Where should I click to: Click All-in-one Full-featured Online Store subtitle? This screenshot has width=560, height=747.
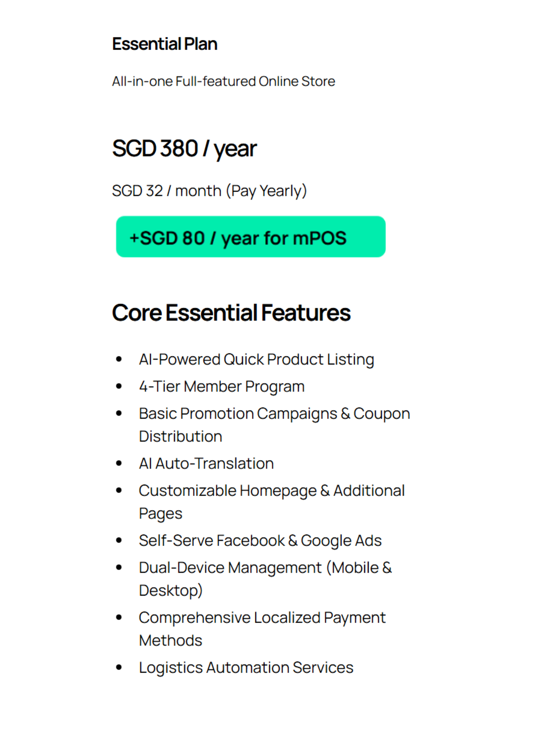coord(224,81)
